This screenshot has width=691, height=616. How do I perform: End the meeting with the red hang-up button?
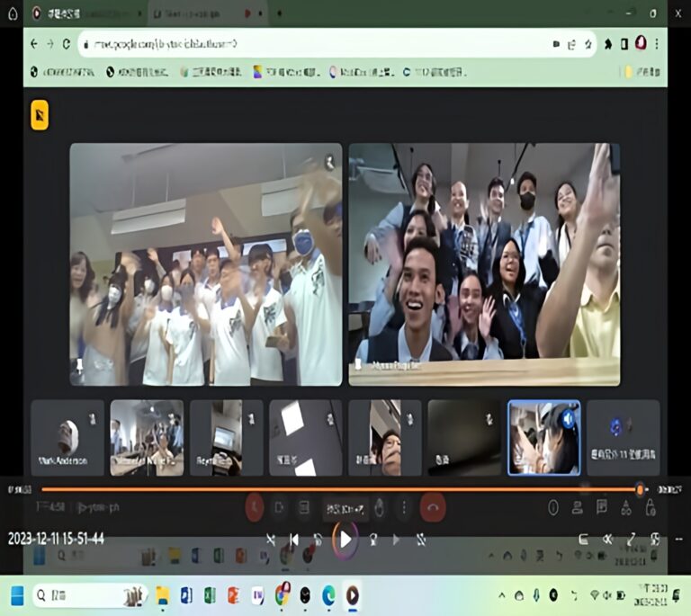point(433,508)
